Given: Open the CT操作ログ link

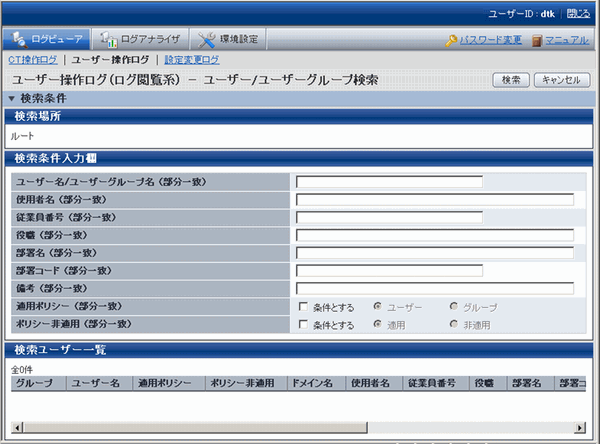Looking at the screenshot, I should (x=33, y=60).
